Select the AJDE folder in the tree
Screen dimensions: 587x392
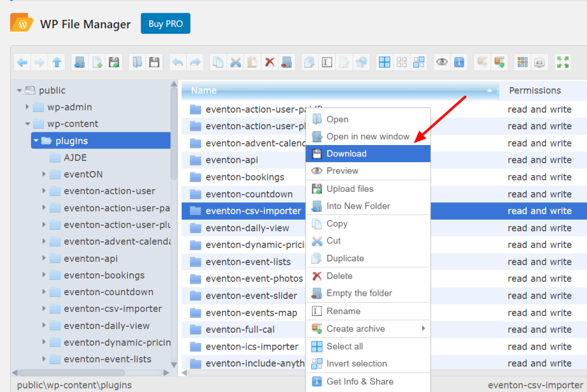(75, 158)
